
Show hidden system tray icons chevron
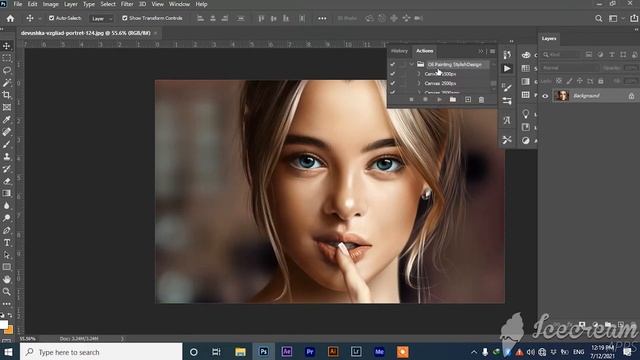[x=473, y=352]
